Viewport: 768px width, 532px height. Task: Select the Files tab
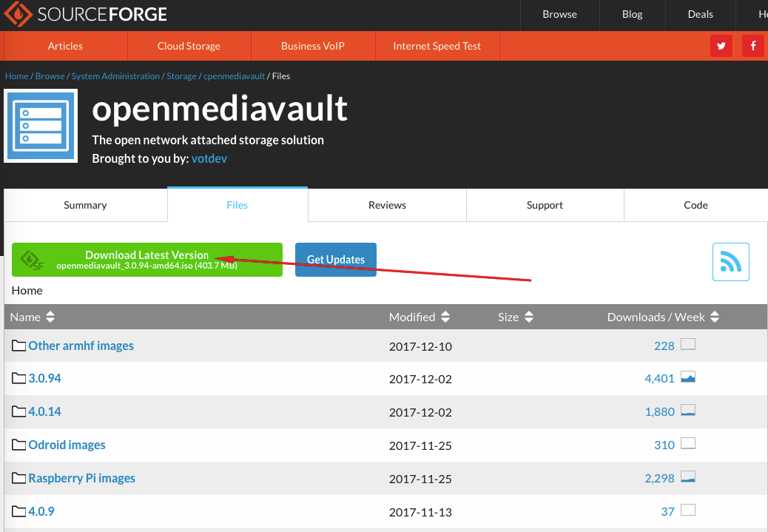click(238, 205)
